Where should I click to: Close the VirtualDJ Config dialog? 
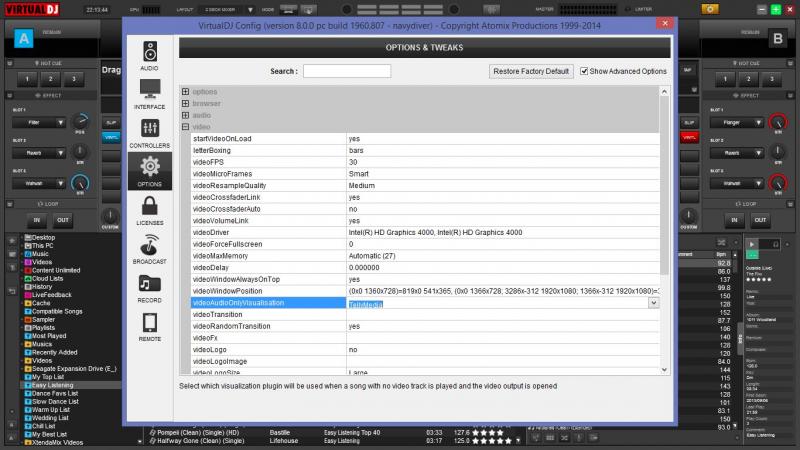coord(665,23)
